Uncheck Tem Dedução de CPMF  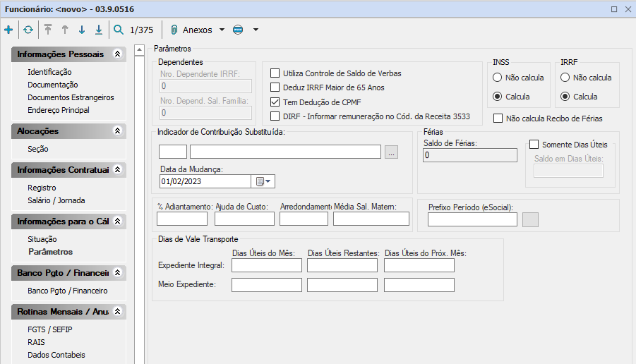pyautogui.click(x=275, y=102)
